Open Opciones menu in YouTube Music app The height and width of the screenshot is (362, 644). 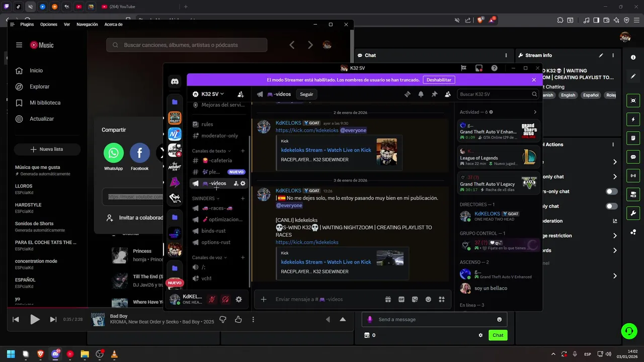[49, 24]
